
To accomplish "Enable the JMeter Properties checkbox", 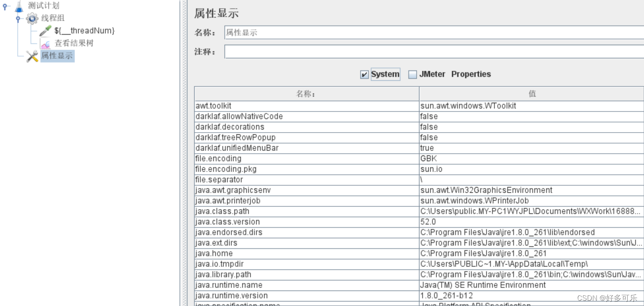I will point(412,75).
